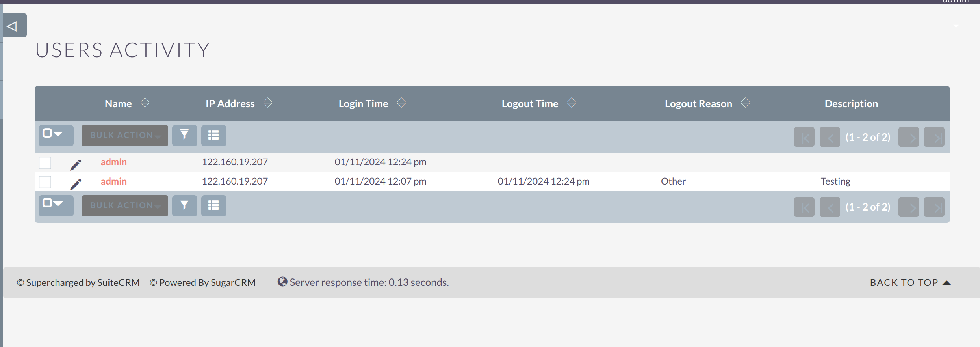The height and width of the screenshot is (347, 980).
Task: Expand the bottom Bulk Action menu
Action: (x=124, y=205)
